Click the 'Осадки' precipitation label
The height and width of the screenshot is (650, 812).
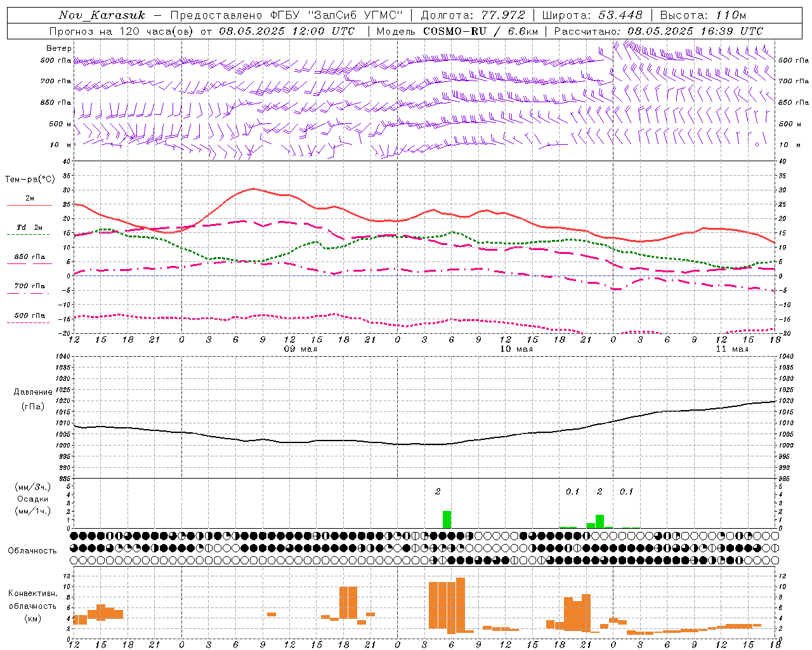[33, 499]
